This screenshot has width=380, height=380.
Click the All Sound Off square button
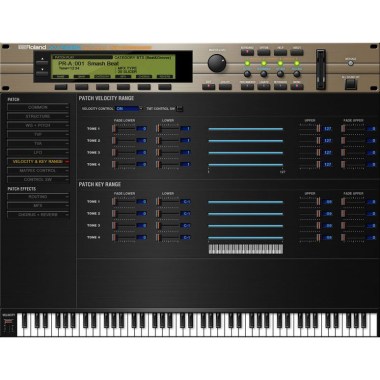pos(350,84)
